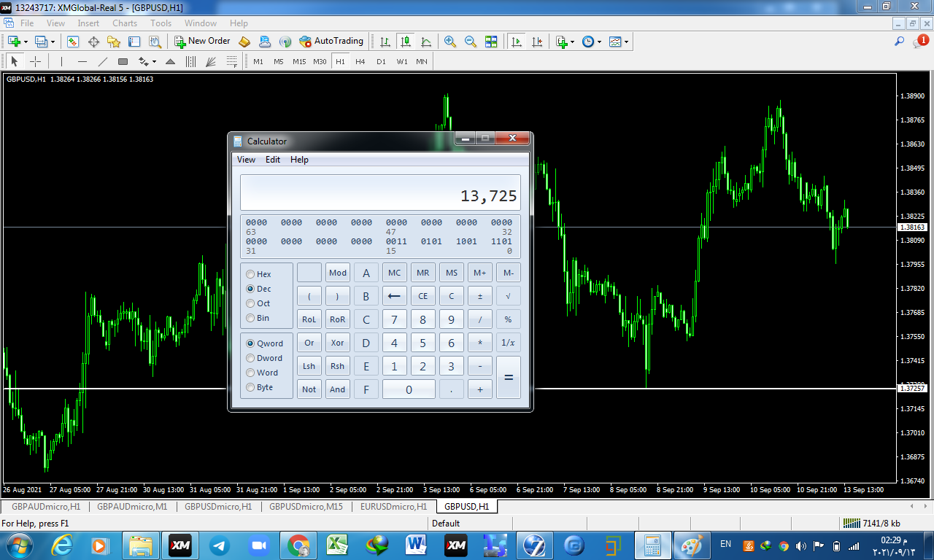
Task: Zoom in on the chart
Action: (x=450, y=42)
